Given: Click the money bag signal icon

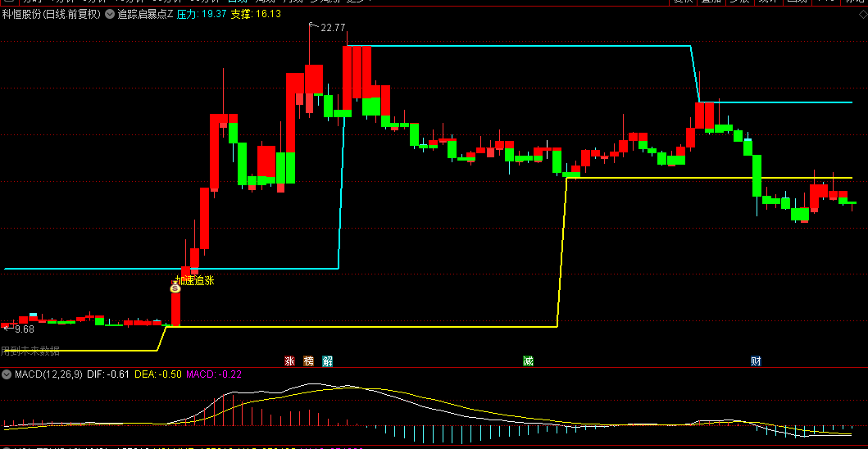Looking at the screenshot, I should [175, 288].
